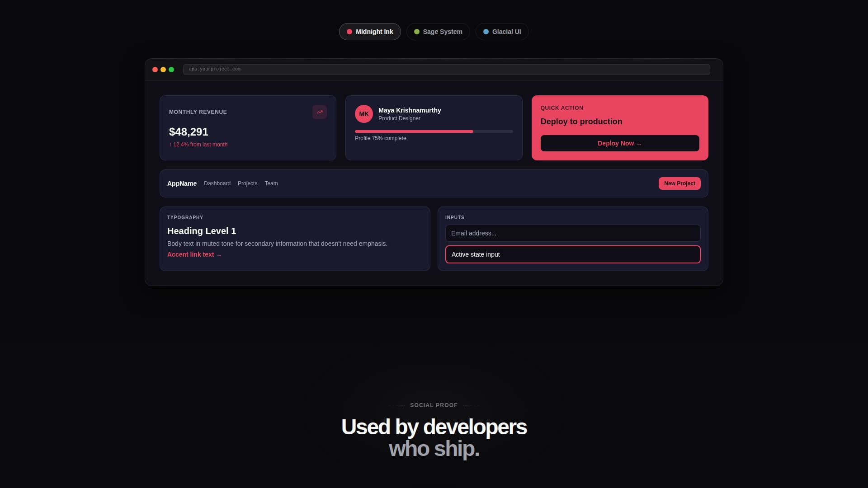Open the Dashboard nav item
Viewport: 868px width, 488px height.
[x=217, y=183]
